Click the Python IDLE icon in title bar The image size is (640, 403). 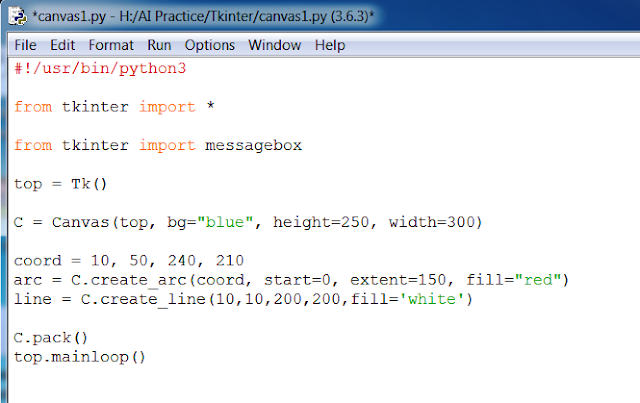[18, 16]
